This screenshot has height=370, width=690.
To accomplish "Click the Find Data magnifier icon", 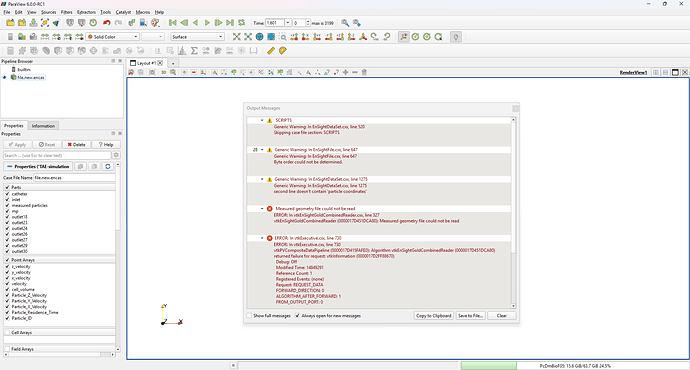I will (x=345, y=23).
